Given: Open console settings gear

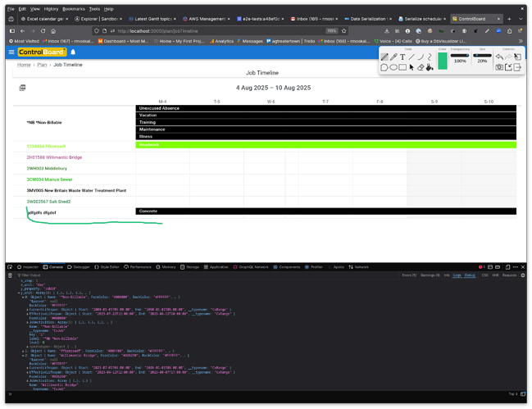Looking at the screenshot, I should tap(523, 275).
